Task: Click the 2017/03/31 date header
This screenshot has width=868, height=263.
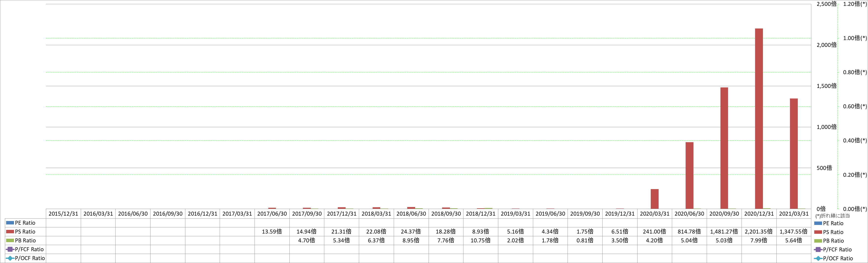Action: [237, 214]
